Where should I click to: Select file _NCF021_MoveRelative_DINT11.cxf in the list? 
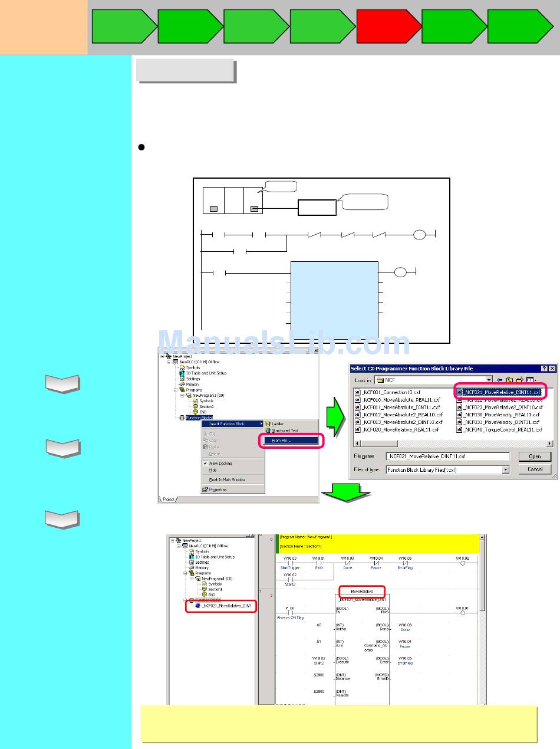click(x=498, y=392)
